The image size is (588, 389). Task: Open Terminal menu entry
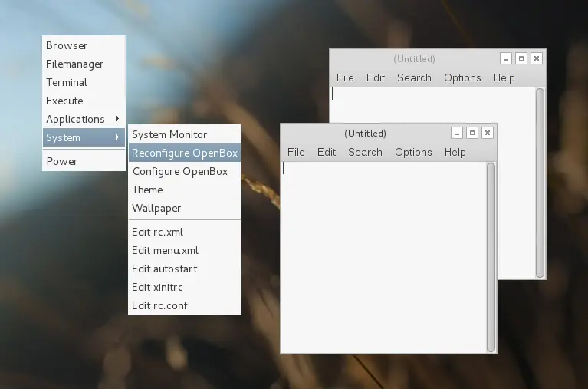84,82
